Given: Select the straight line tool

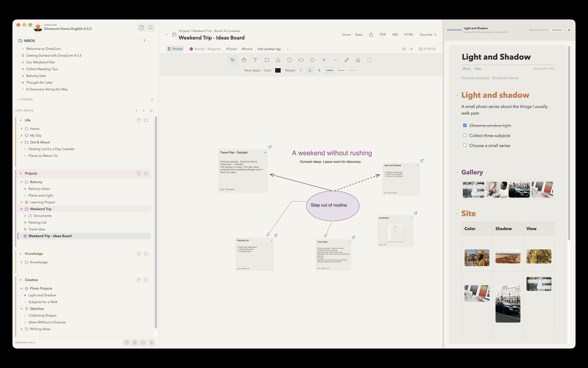Looking at the screenshot, I should 335,60.
